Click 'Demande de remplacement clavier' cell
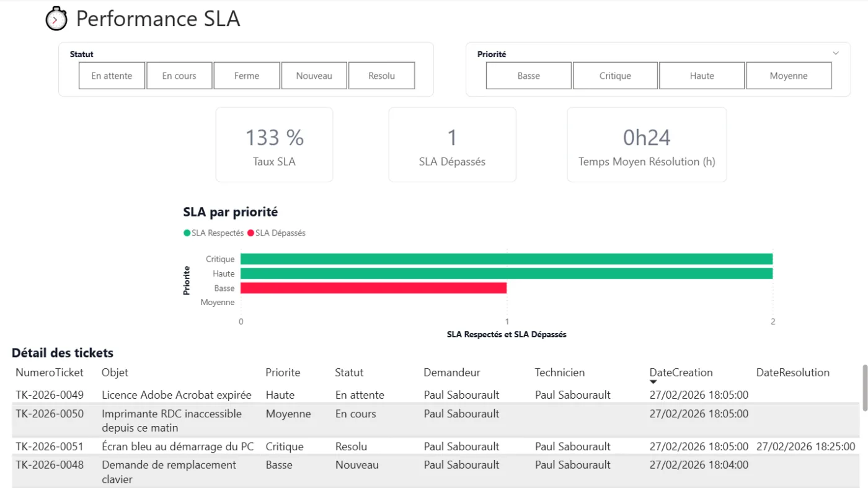The height and width of the screenshot is (488, 868). pyautogui.click(x=169, y=472)
